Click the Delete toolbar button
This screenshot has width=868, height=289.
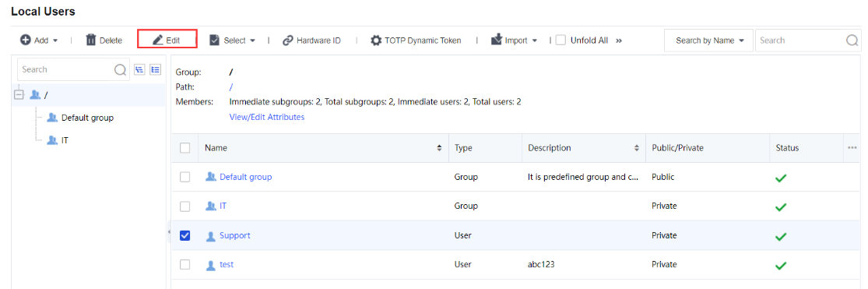point(104,41)
